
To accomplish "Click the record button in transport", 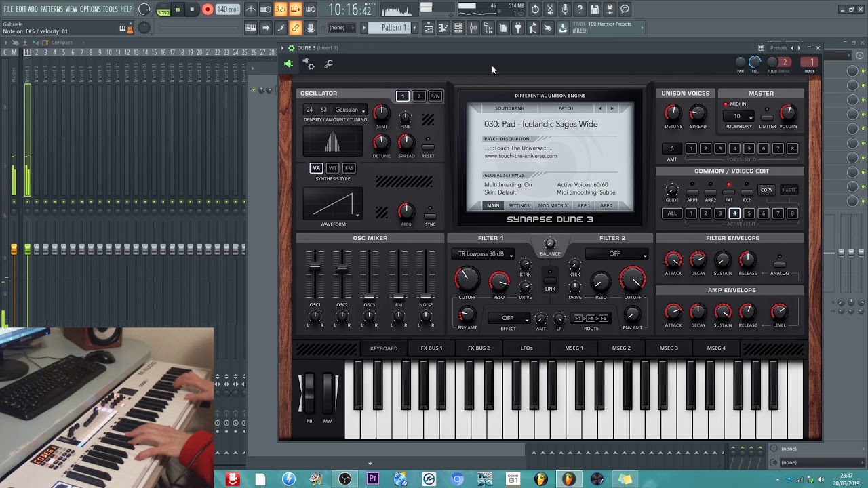I will point(208,9).
